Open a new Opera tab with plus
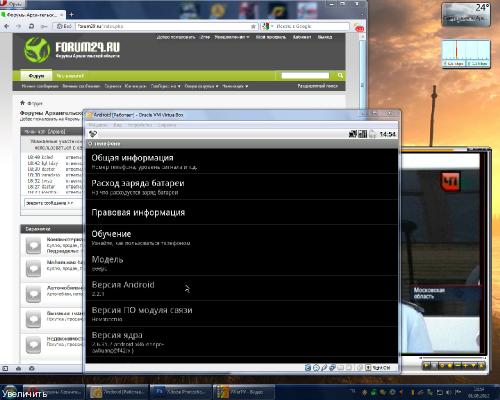 click(71, 15)
